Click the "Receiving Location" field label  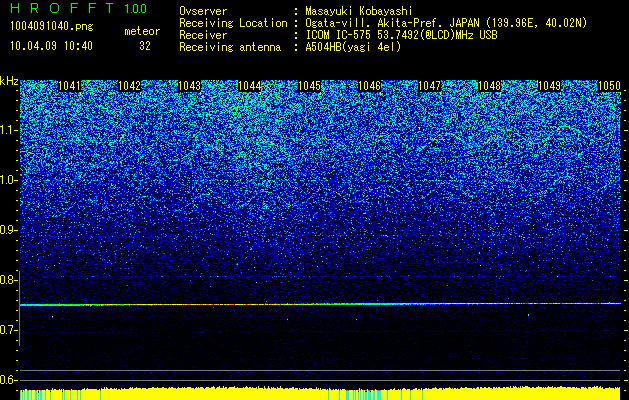(x=233, y=23)
